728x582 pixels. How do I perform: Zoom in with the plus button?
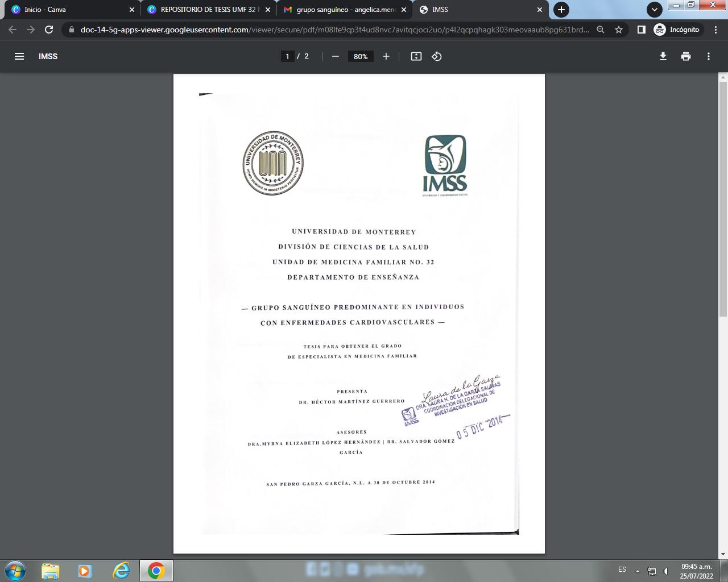[386, 56]
